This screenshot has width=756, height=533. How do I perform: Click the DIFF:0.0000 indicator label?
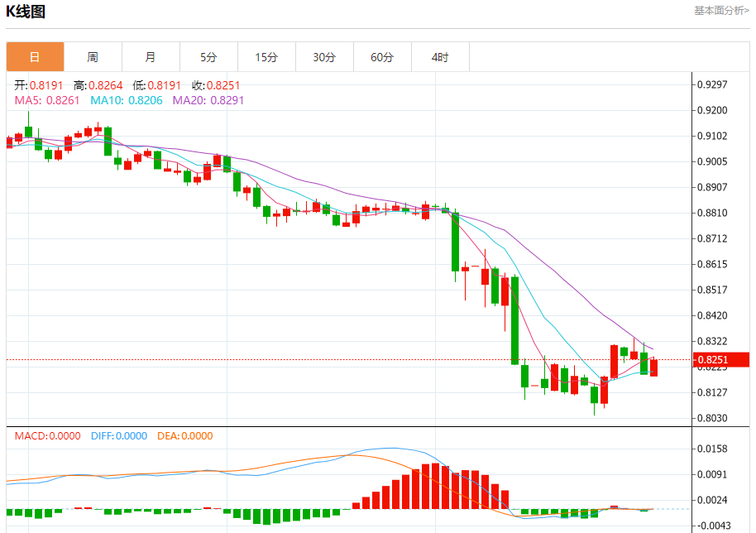119,436
